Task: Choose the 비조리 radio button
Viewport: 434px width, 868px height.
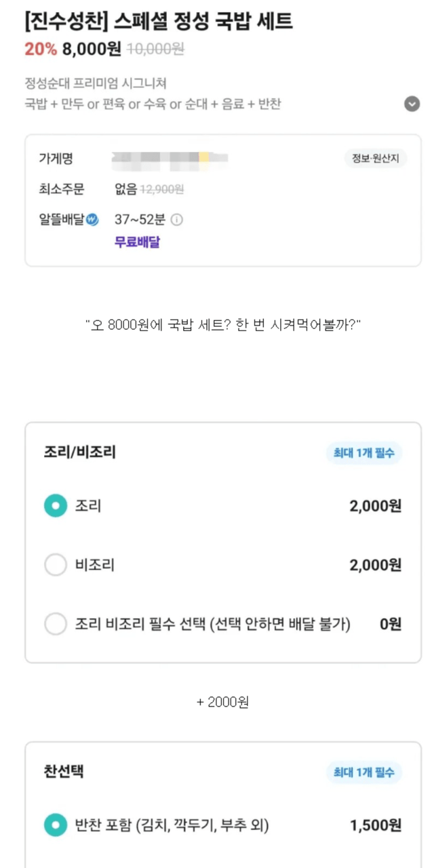Action: [x=56, y=564]
